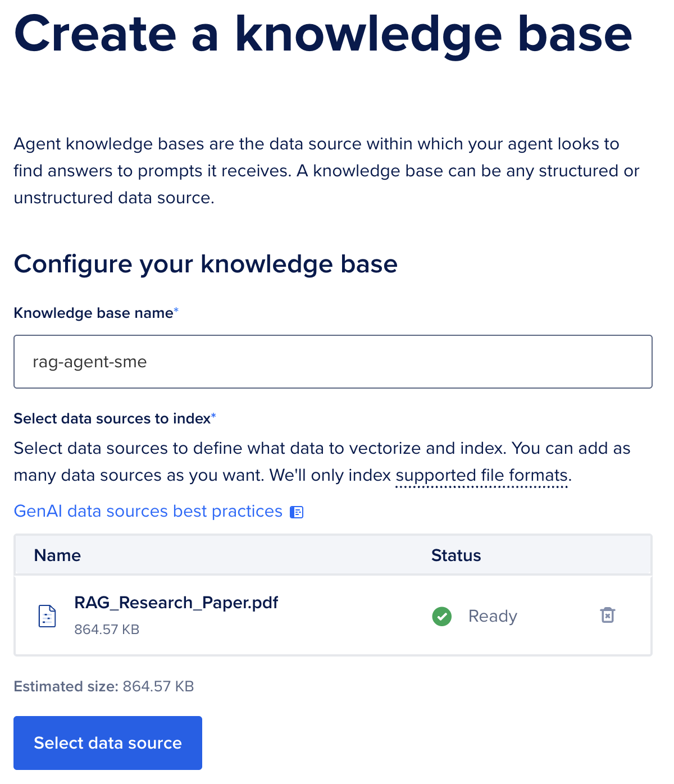Delete the RAG_Research_Paper.pdf data source
This screenshot has width=674, height=784.
(607, 616)
